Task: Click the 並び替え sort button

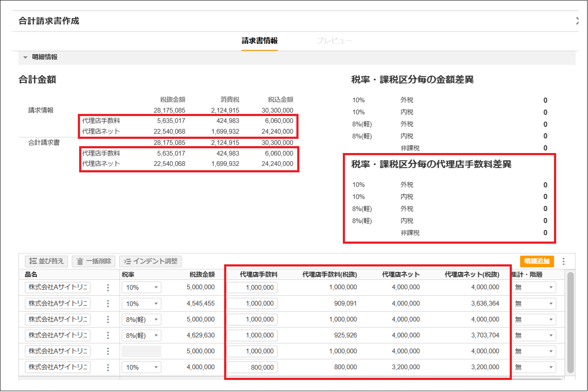Action: pos(46,261)
